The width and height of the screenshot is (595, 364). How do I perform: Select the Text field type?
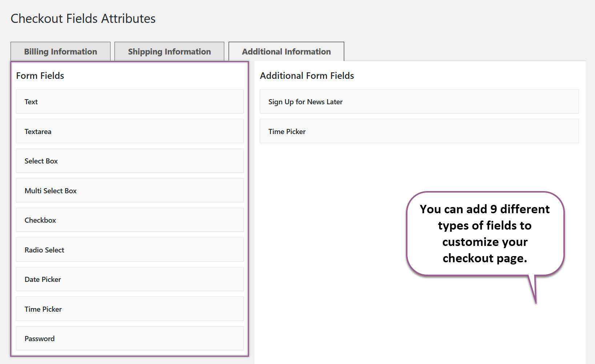[x=129, y=102]
